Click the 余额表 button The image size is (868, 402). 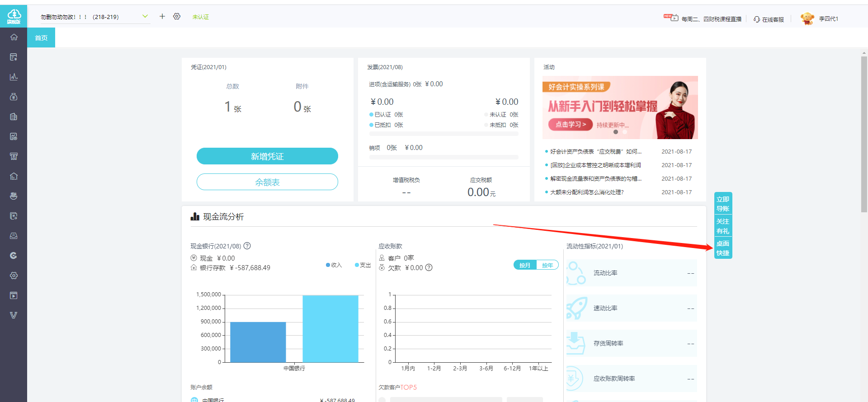pyautogui.click(x=267, y=182)
